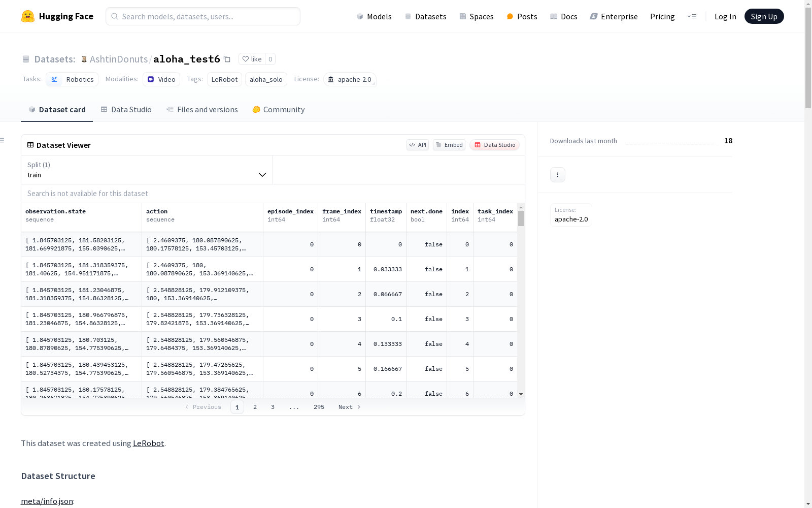The height and width of the screenshot is (508, 812).
Task: Click the observation.state column header
Action: click(x=81, y=217)
